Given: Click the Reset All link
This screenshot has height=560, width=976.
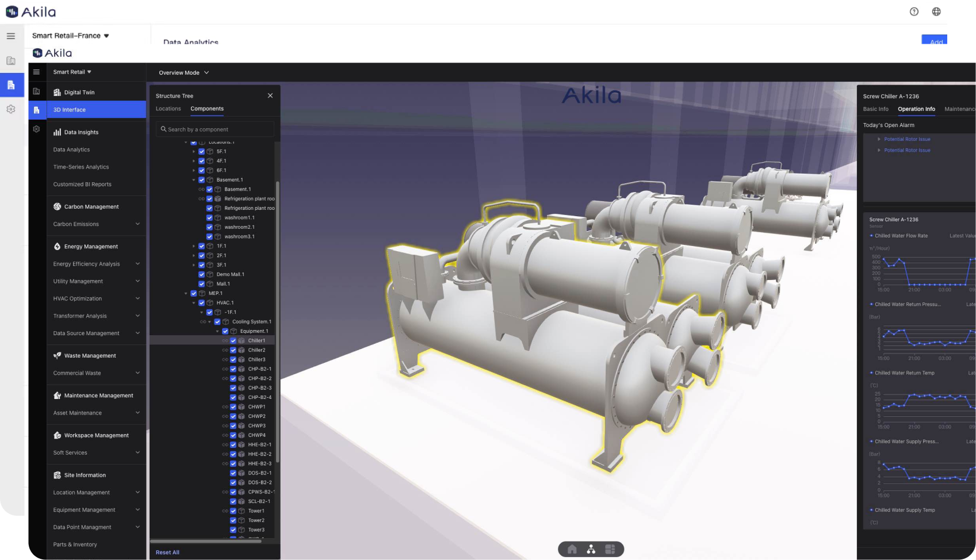Looking at the screenshot, I should point(167,553).
